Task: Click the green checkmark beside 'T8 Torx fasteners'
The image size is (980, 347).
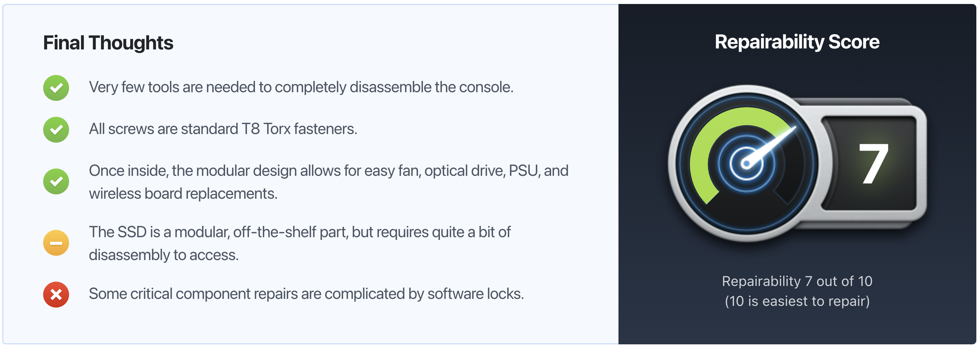Action: [56, 130]
